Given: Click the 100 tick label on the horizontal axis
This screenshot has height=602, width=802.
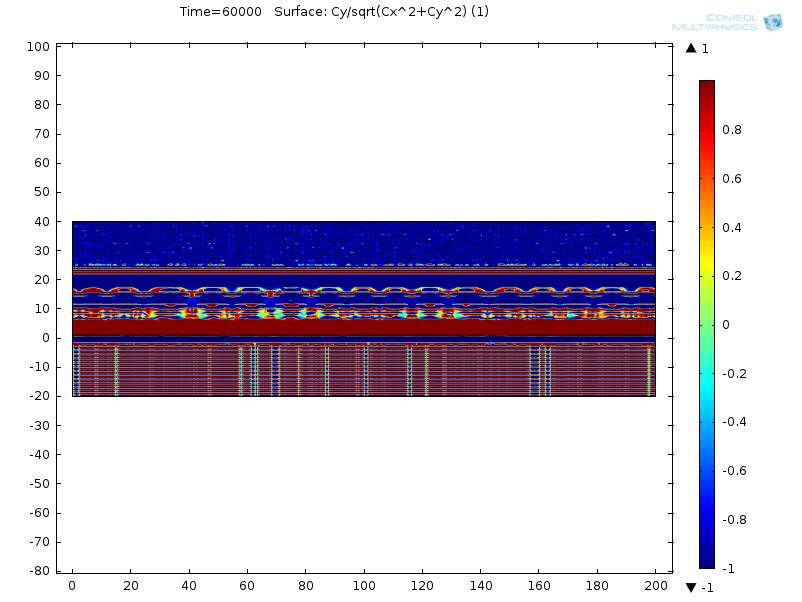Looking at the screenshot, I should click(363, 585).
